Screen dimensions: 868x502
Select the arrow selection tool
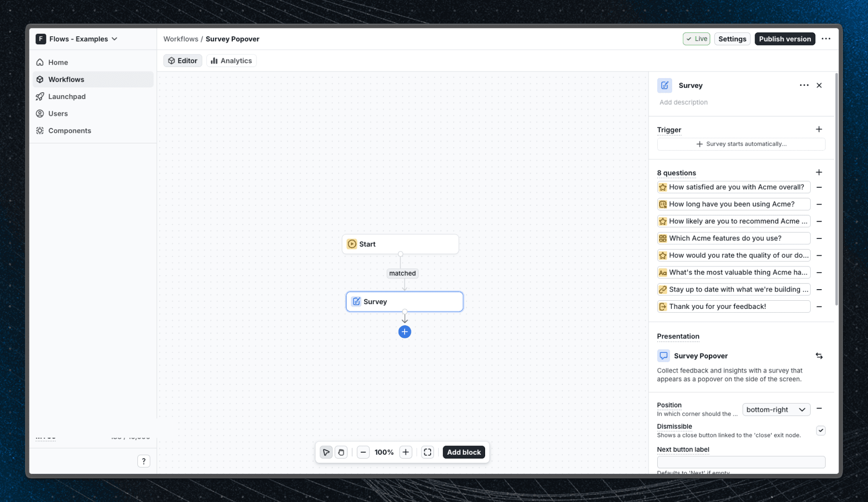click(x=326, y=452)
